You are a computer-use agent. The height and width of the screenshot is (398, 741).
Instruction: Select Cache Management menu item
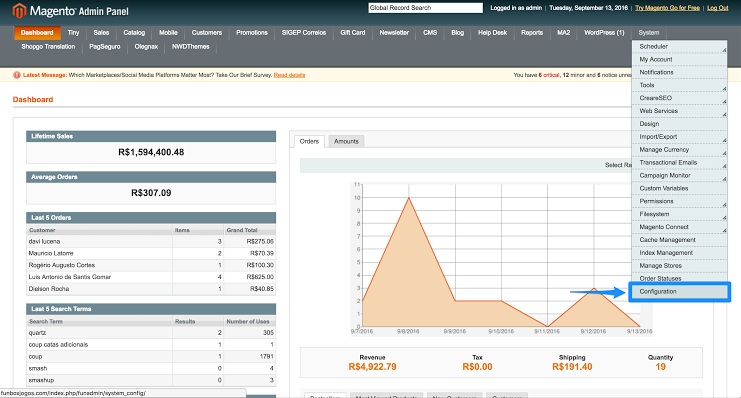point(680,240)
